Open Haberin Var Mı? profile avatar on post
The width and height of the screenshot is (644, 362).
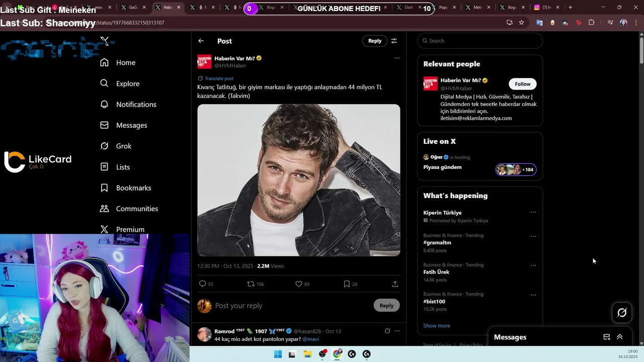204,62
